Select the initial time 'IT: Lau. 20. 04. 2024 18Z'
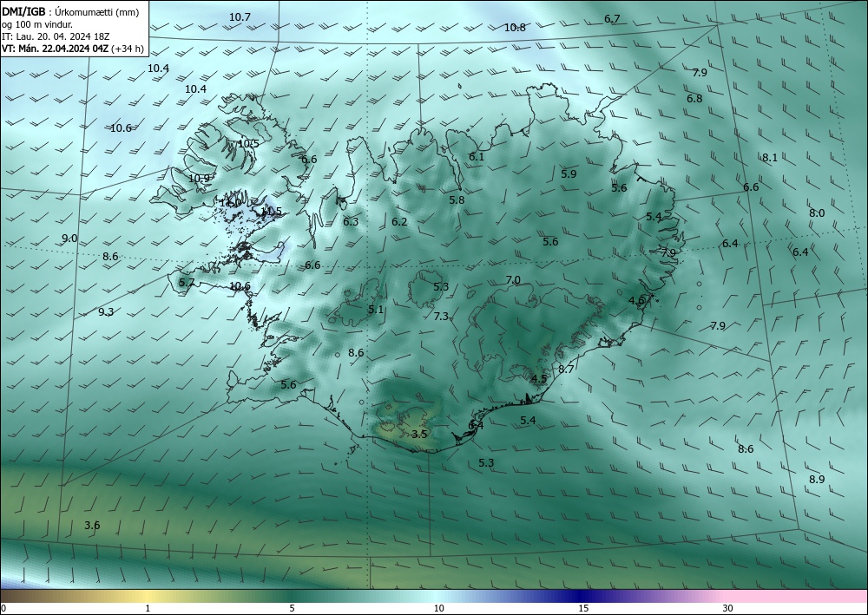 56,36
